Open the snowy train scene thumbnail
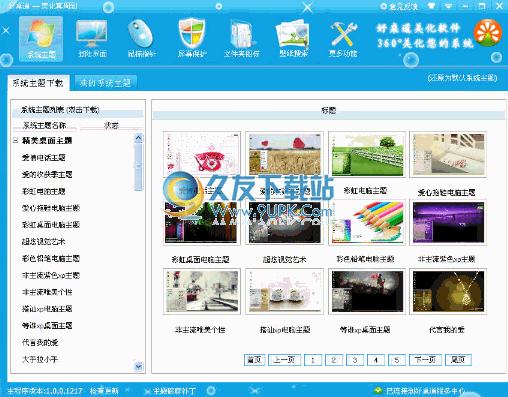This screenshot has height=397, width=508. point(202,292)
